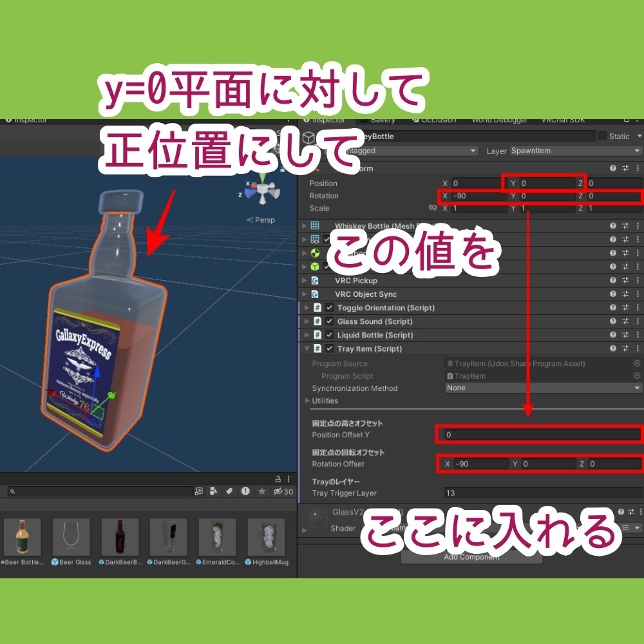The image size is (644, 644).
Task: Click Position Y input field
Action: tap(547, 183)
